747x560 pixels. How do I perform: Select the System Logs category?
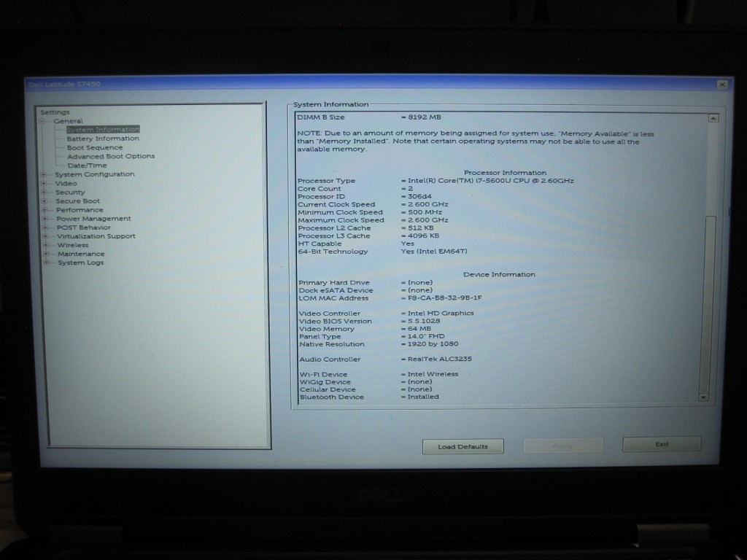(x=81, y=262)
